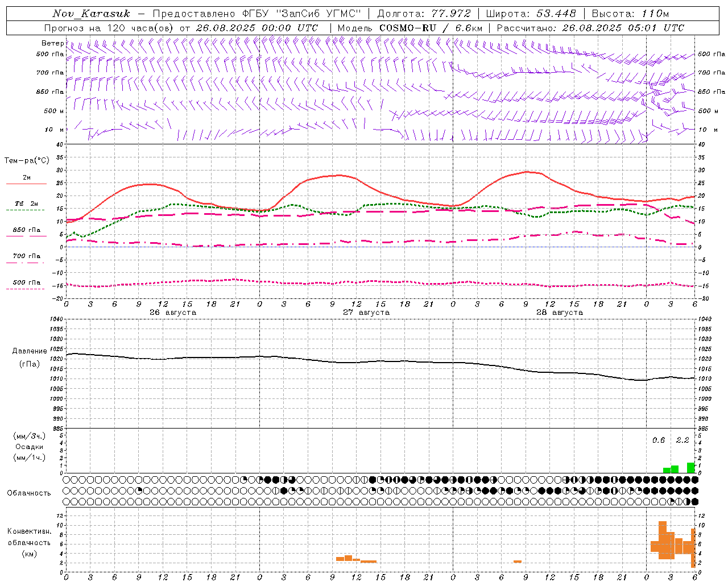Click the "Высота: 110м" header field
The width and height of the screenshot is (728, 582).
630,14
